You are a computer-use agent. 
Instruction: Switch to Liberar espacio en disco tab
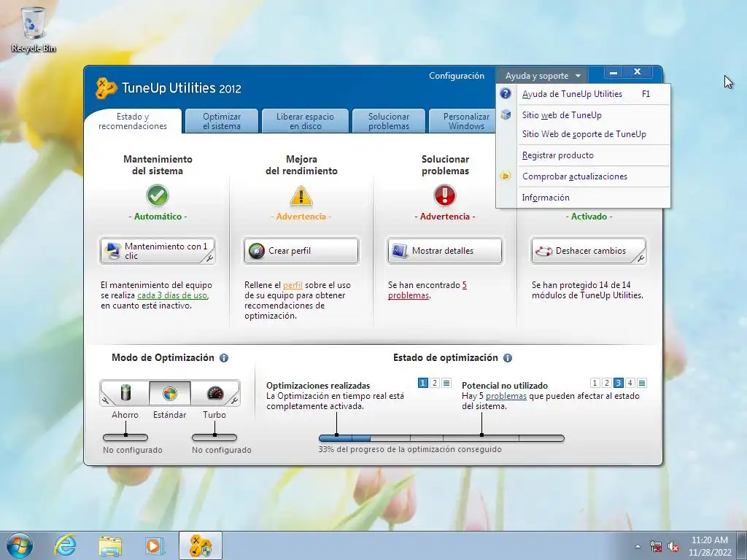pos(306,121)
